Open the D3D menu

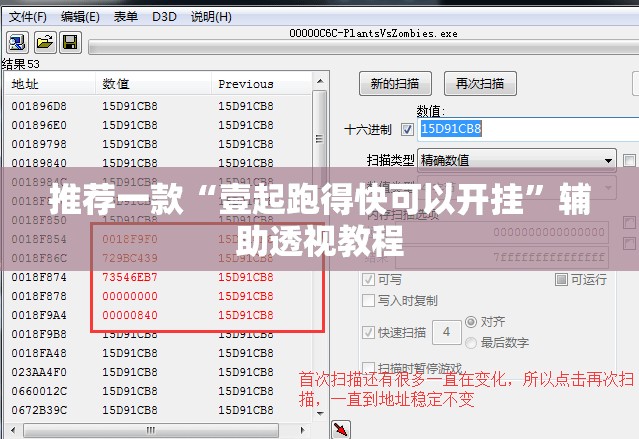coord(164,17)
